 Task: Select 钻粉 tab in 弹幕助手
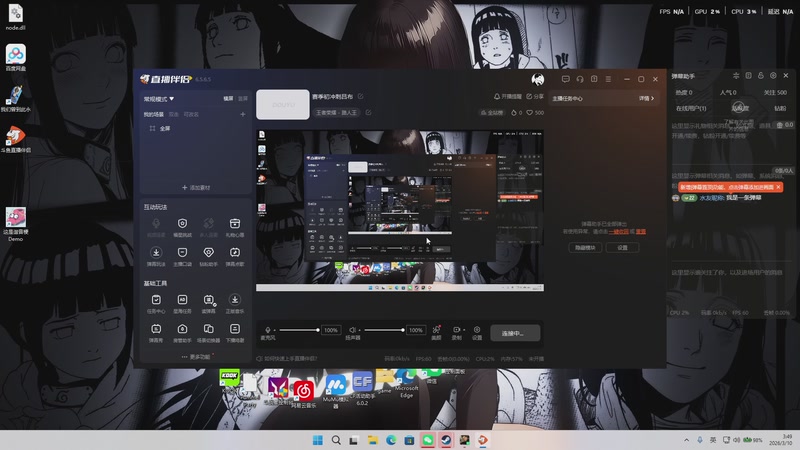(780, 108)
